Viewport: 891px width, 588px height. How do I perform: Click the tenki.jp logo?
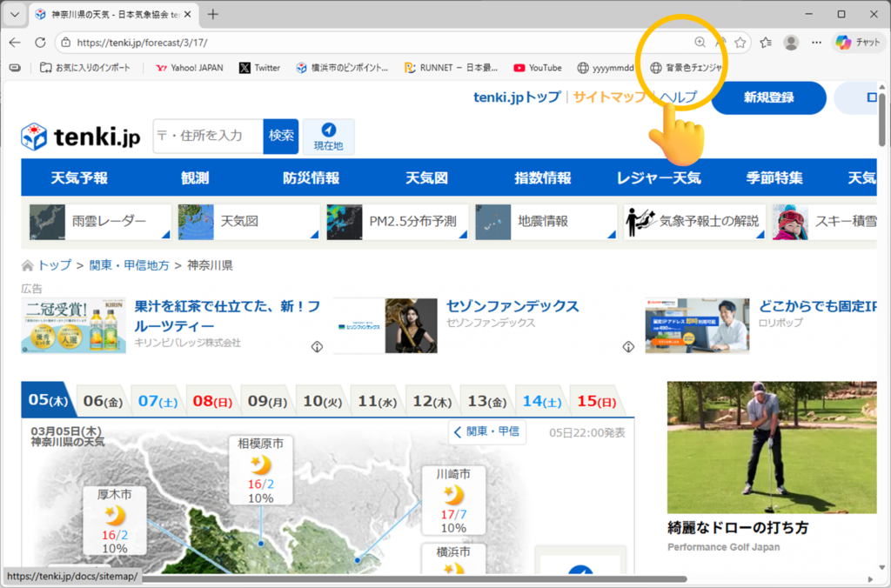pos(80,137)
